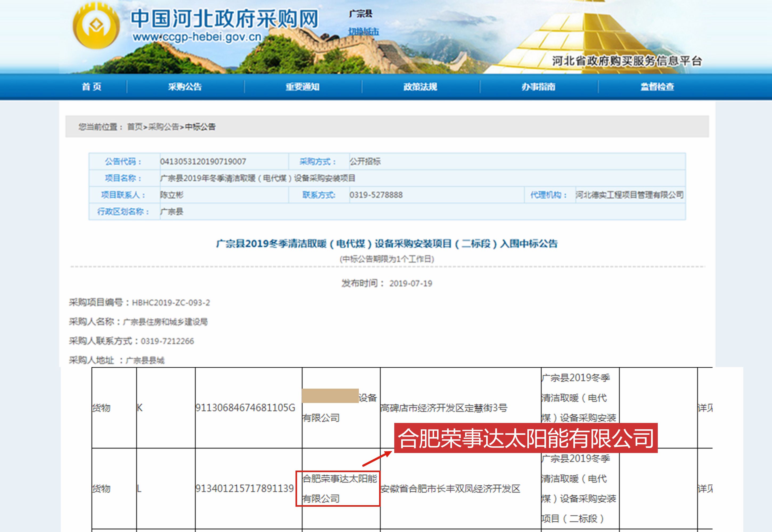Click 采购公告 in the breadcrumb trail
This screenshot has width=772, height=532.
(x=163, y=127)
